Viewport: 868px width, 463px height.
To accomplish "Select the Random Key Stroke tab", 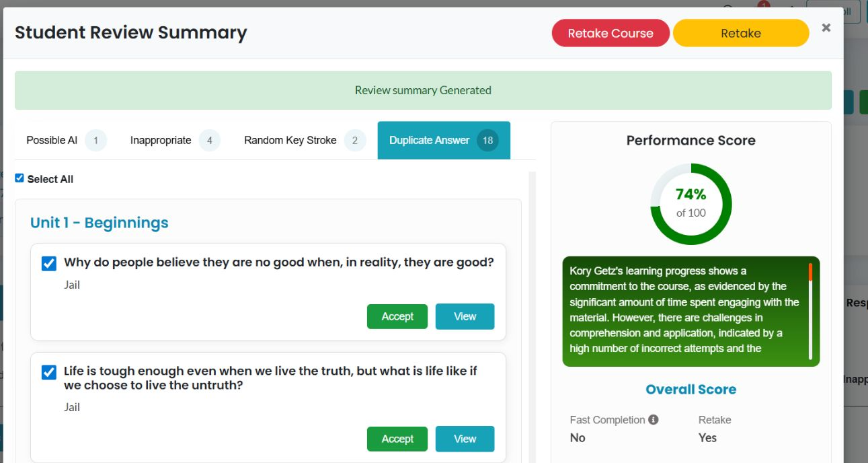I will pyautogui.click(x=290, y=141).
